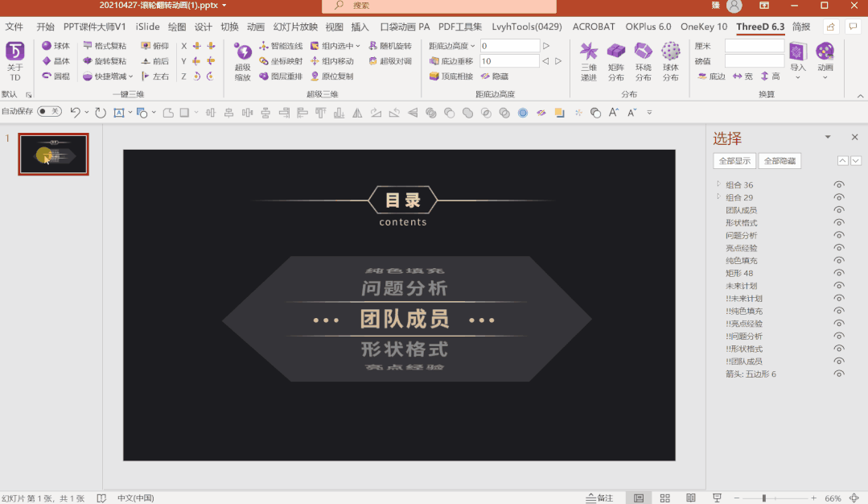Switch to the OKPlus 6.0 tab
The width and height of the screenshot is (868, 504).
[648, 27]
